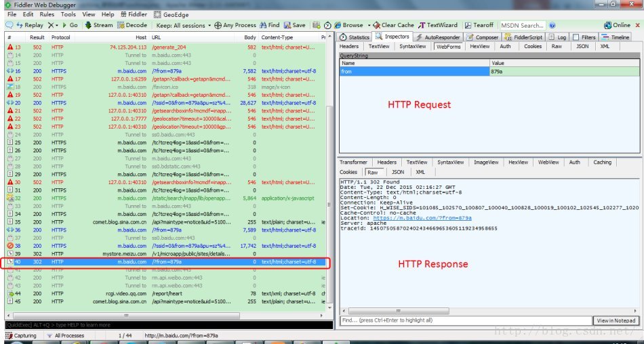Toggle the Filters tab checkbox

point(576,37)
